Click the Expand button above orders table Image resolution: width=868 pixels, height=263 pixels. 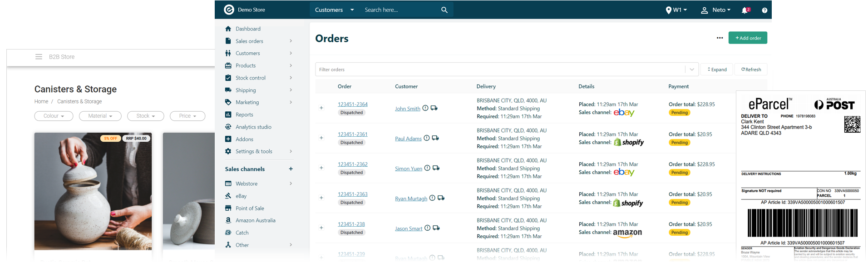pos(717,69)
